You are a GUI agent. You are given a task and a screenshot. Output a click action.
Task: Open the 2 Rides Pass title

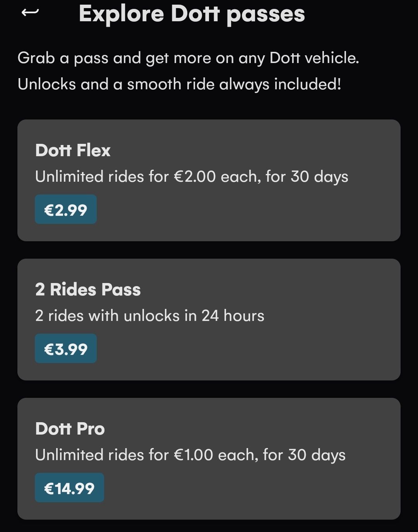point(88,290)
